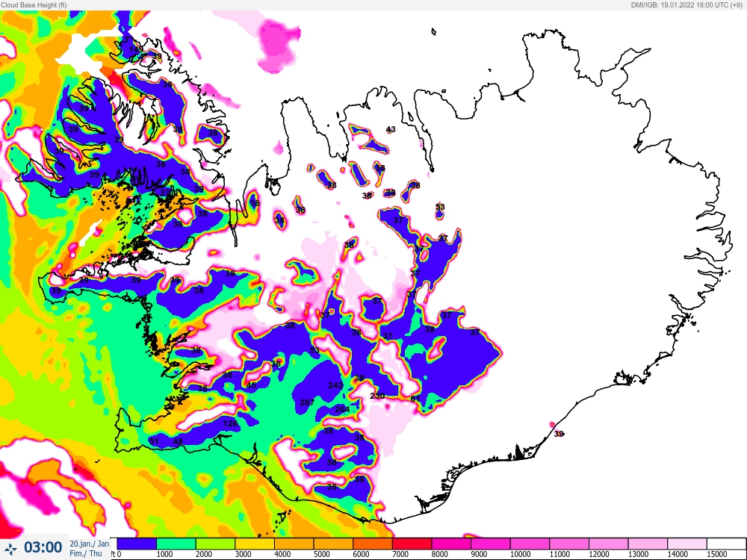
Task: Click the 43 value on the map
Action: [391, 129]
